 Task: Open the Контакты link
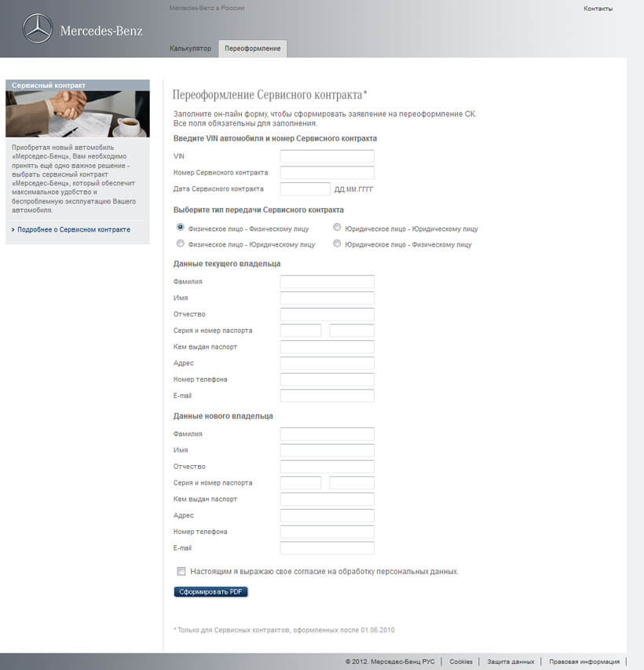[598, 9]
